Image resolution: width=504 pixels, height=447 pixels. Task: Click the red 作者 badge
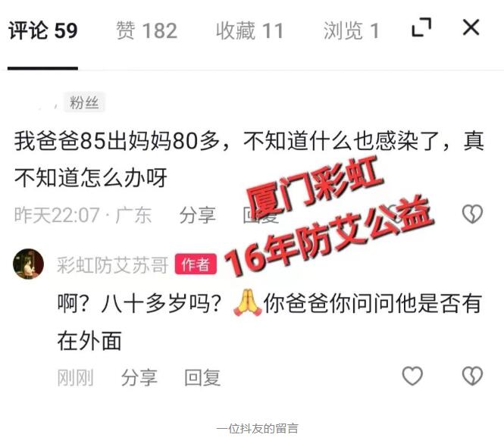pos(196,264)
